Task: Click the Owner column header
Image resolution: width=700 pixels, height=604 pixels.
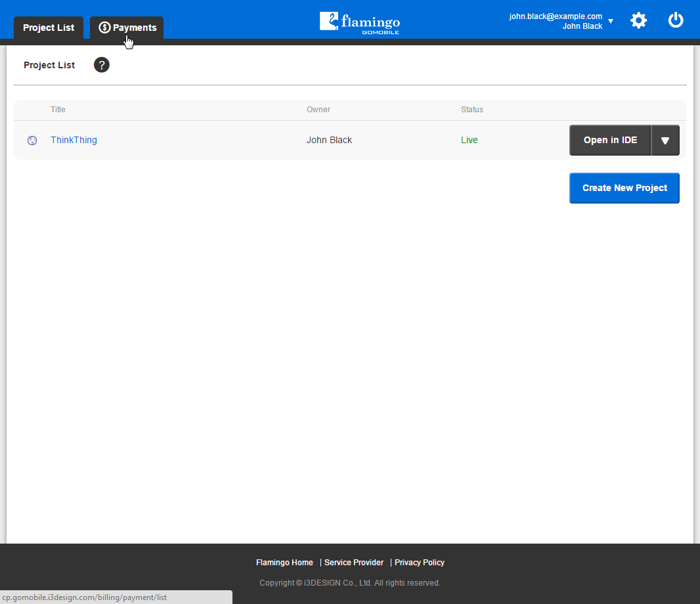Action: 318,110
